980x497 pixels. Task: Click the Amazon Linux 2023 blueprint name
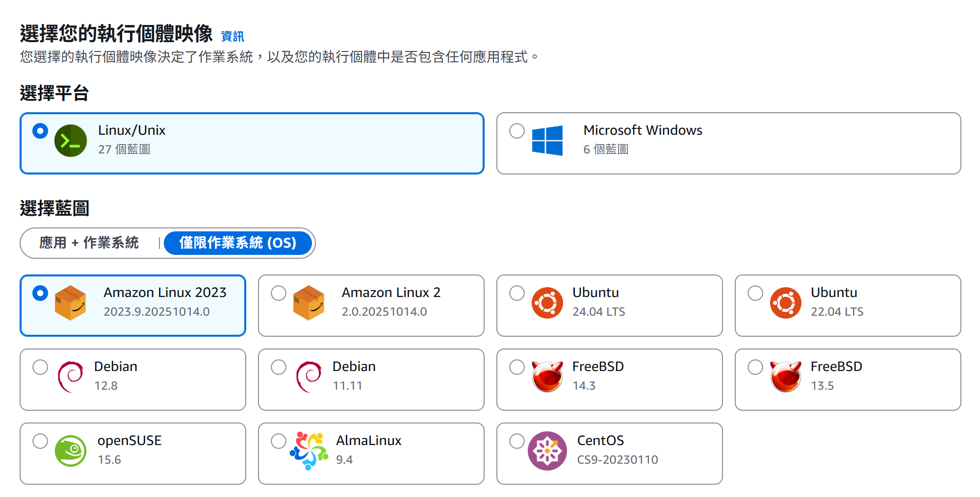pyautogui.click(x=165, y=293)
